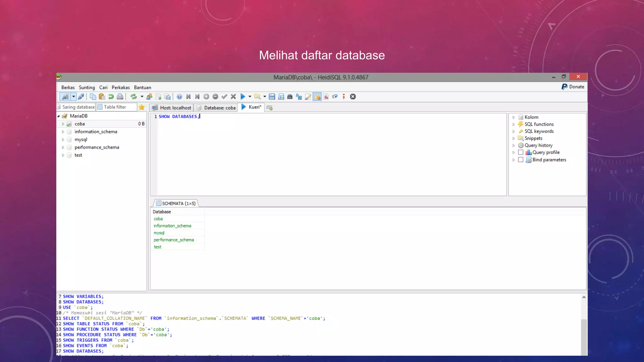Enable the Bind parameters checkbox

point(521,160)
